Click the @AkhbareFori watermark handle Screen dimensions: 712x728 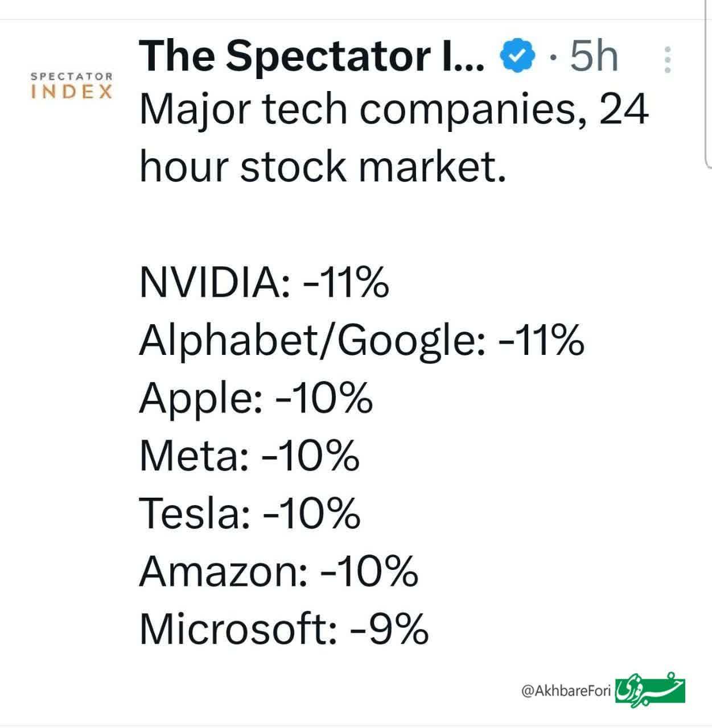(x=566, y=691)
